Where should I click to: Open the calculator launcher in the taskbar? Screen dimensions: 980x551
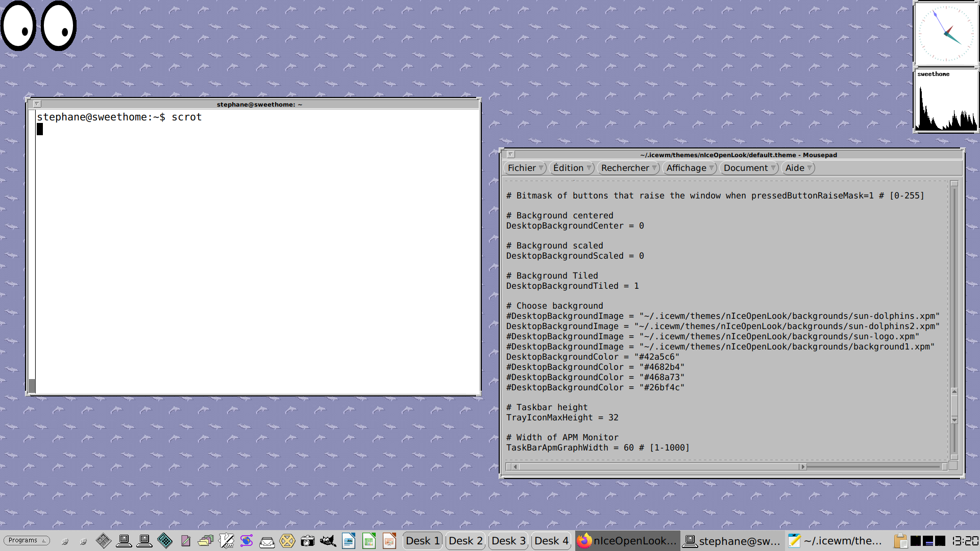pos(165,540)
